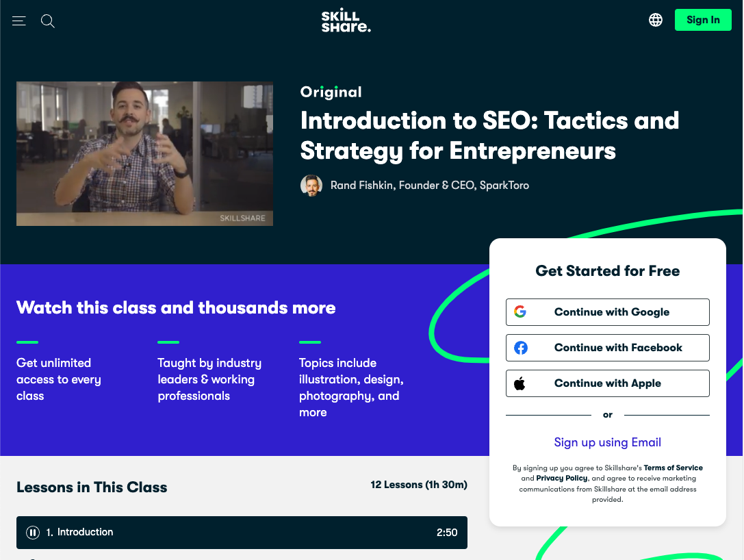Click 'Watch this class and thousands more' heading

[x=176, y=307]
